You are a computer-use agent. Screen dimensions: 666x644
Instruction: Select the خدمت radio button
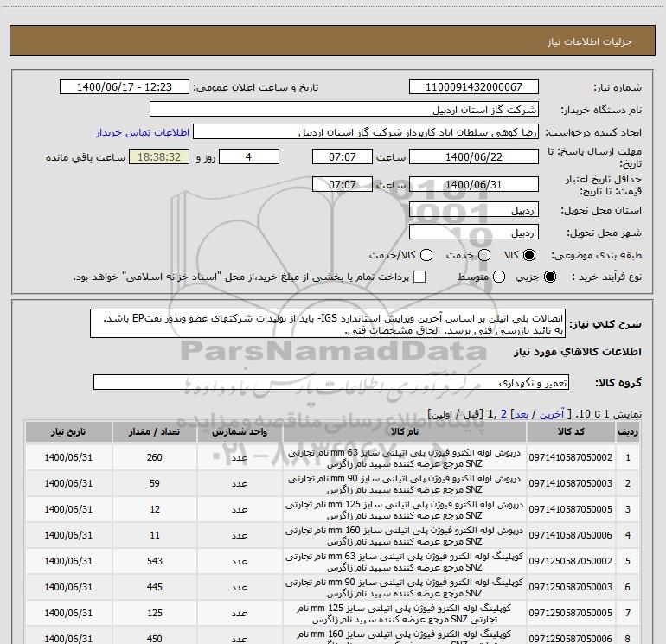coord(484,255)
